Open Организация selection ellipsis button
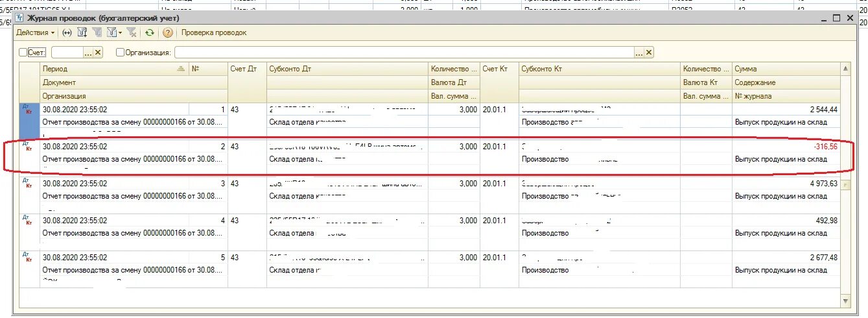868x318 pixels. click(x=639, y=53)
